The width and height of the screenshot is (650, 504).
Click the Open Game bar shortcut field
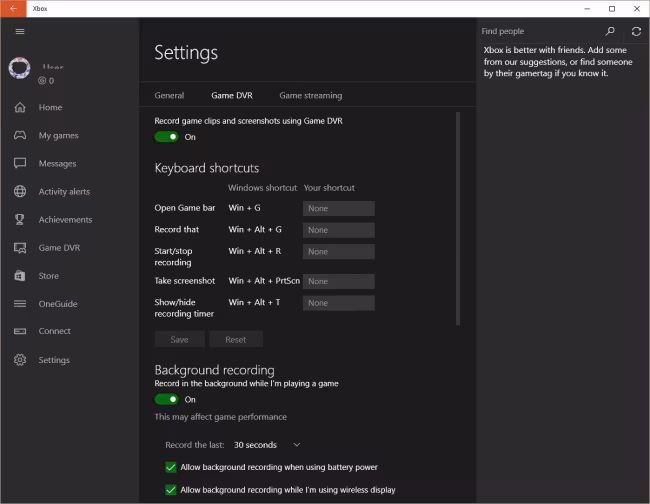pos(339,208)
